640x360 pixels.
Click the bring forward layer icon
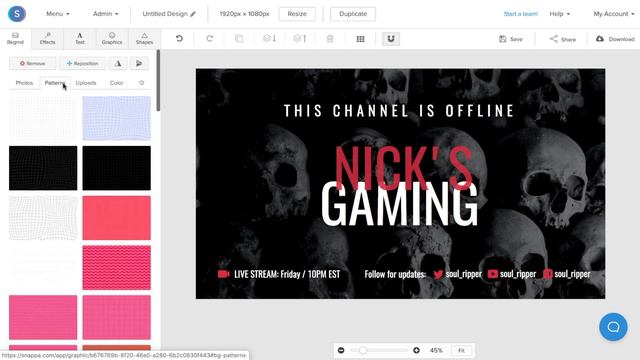click(300, 39)
